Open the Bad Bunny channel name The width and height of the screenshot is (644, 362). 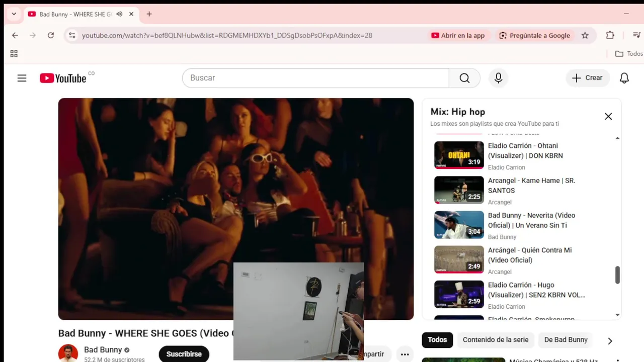(103, 350)
